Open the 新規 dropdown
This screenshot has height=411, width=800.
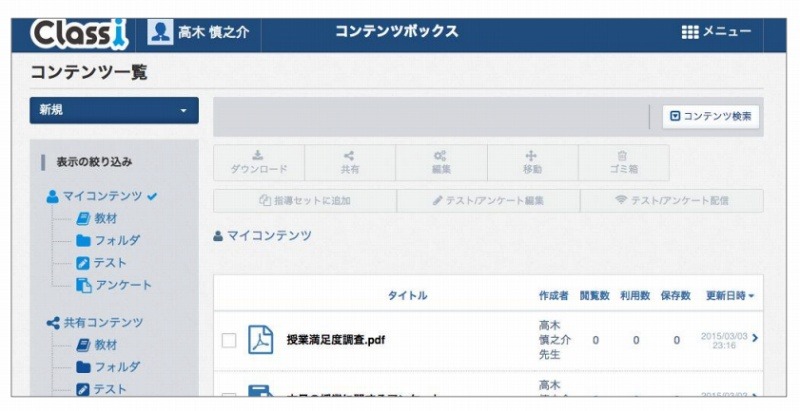[114, 110]
